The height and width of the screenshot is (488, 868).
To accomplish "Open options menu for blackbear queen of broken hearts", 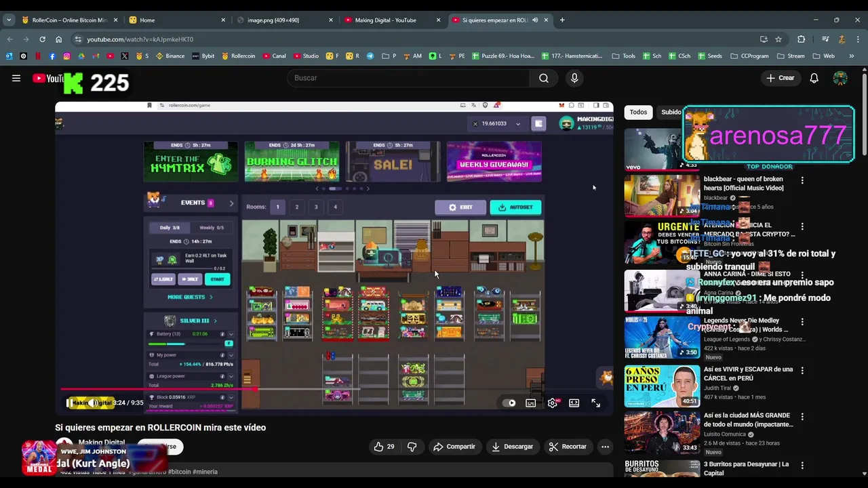I will click(802, 180).
